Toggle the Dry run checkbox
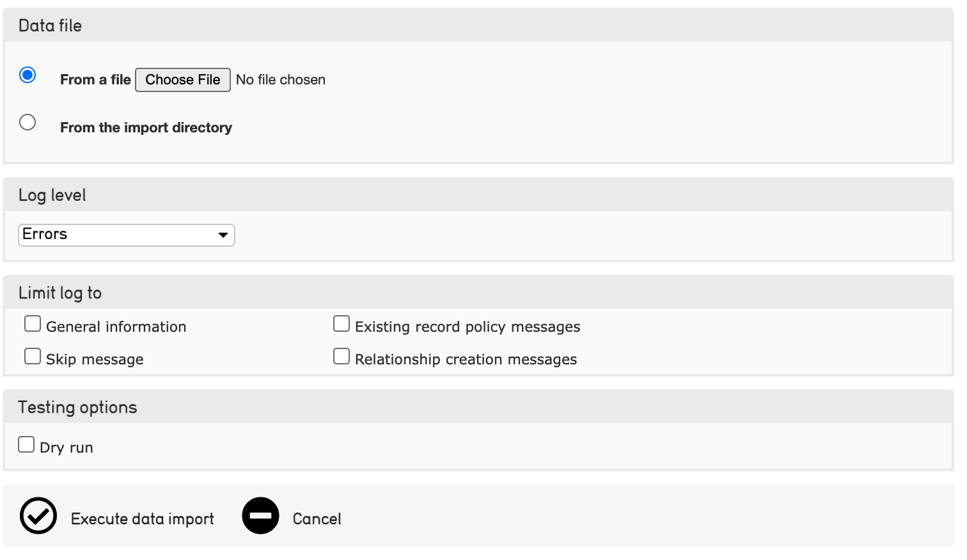Viewport: 967px width, 560px height. 26,444
